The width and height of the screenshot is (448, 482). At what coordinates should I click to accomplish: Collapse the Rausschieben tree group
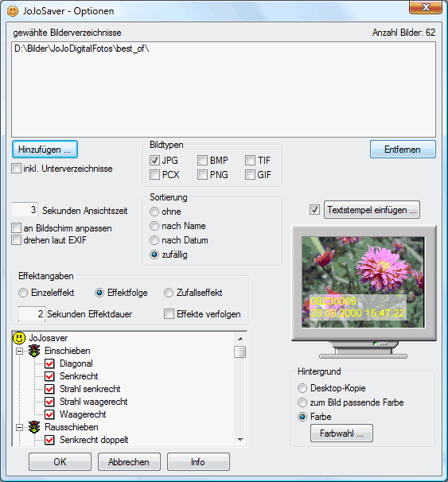pyautogui.click(x=19, y=427)
